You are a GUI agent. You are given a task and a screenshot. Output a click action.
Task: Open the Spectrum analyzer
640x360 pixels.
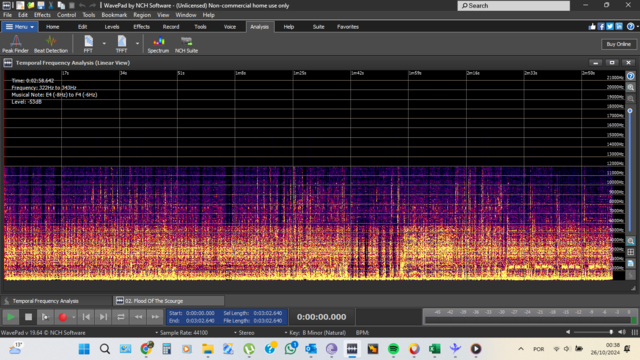coord(158,44)
